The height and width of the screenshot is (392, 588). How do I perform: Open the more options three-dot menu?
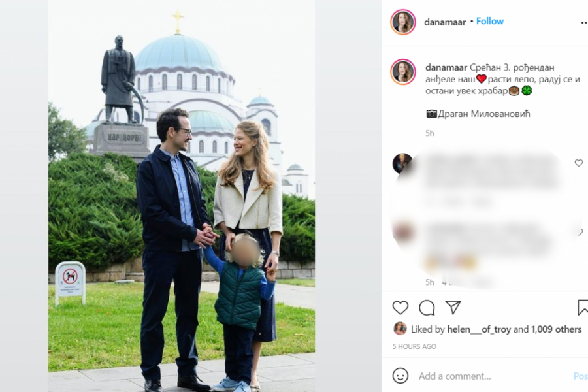(x=584, y=23)
